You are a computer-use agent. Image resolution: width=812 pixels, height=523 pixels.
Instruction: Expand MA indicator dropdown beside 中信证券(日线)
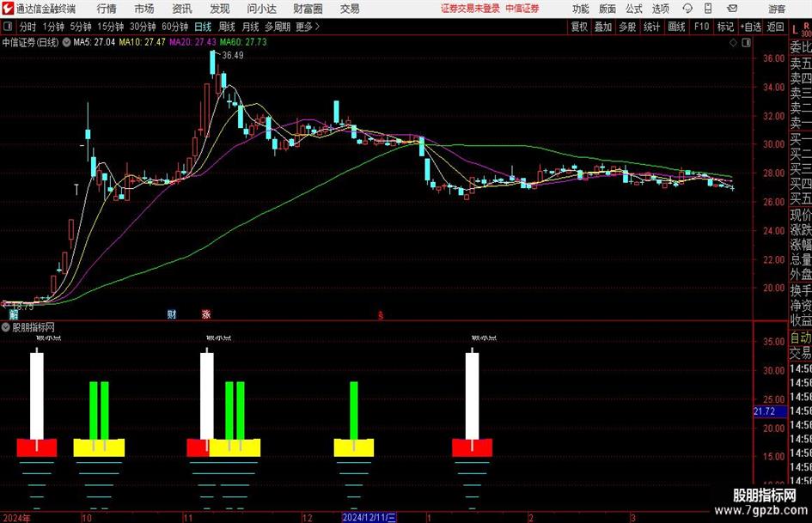coord(66,42)
